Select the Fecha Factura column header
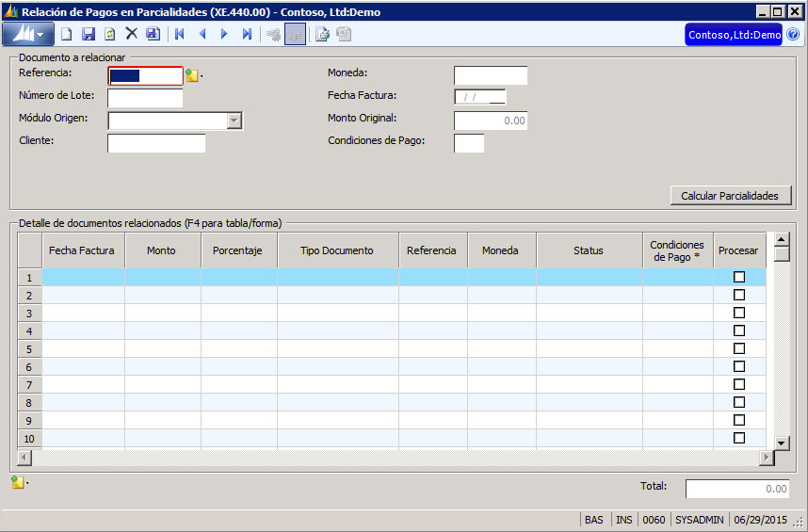The width and height of the screenshot is (808, 532). (x=82, y=250)
